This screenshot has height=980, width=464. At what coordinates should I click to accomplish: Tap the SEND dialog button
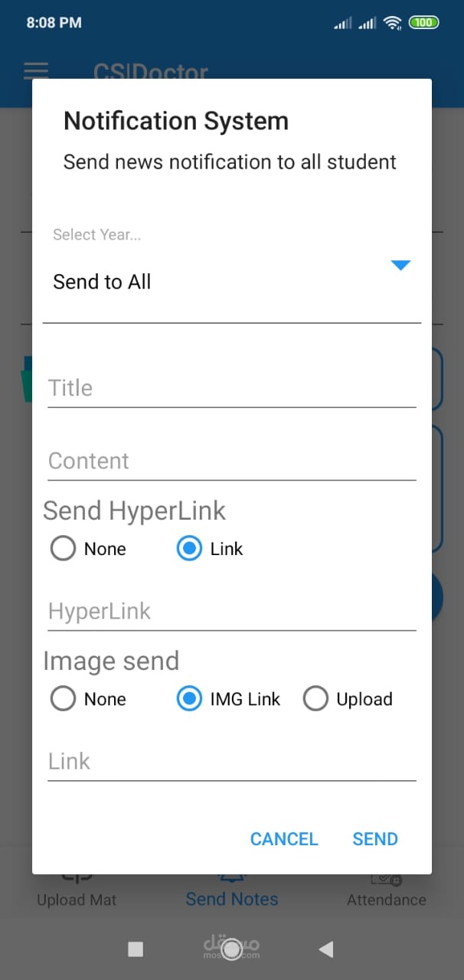click(375, 839)
